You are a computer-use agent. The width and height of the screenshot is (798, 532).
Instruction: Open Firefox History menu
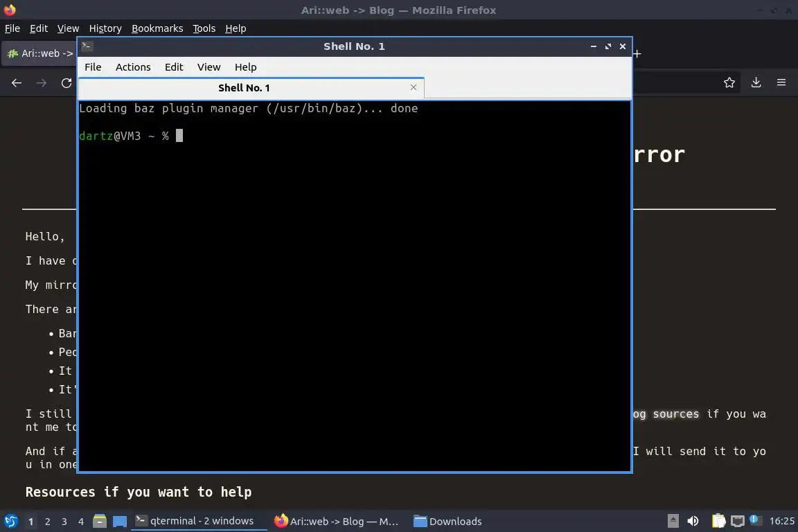click(x=105, y=28)
